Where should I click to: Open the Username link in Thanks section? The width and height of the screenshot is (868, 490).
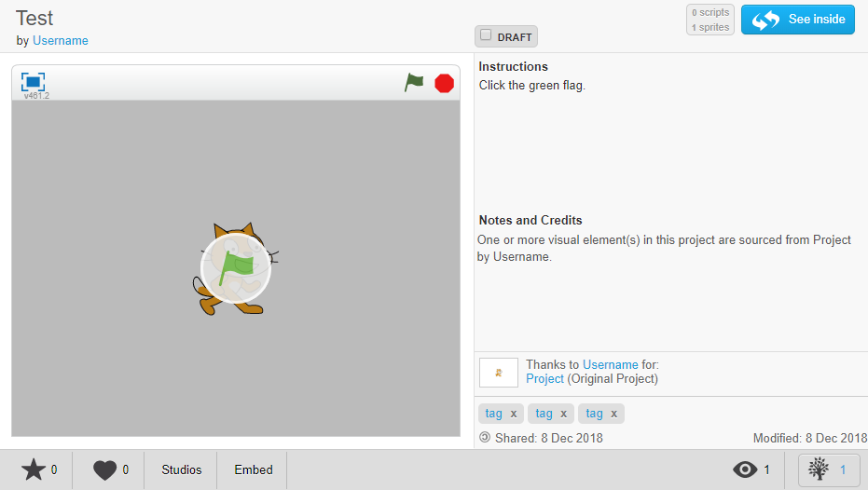(x=610, y=365)
